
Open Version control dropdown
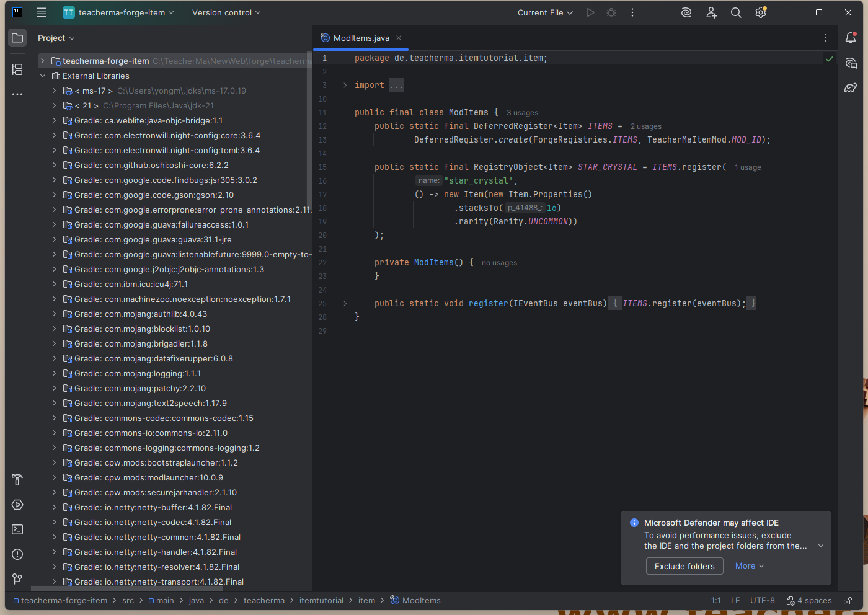pyautogui.click(x=226, y=12)
